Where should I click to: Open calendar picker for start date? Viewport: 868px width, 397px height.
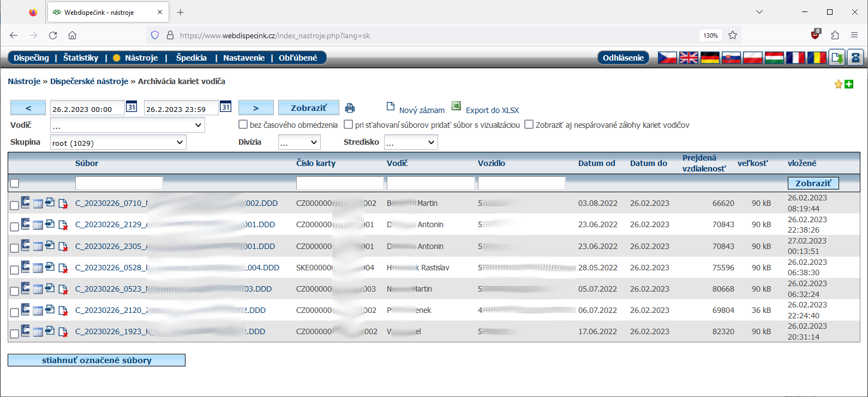click(131, 107)
